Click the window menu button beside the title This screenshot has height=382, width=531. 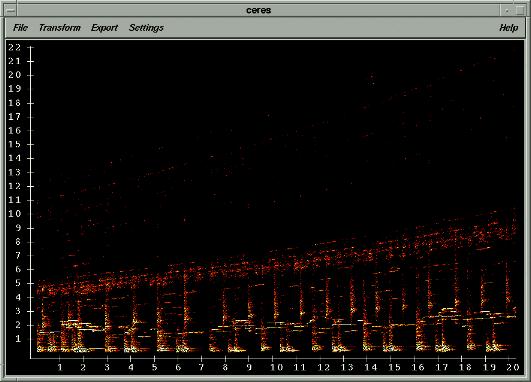[10, 10]
